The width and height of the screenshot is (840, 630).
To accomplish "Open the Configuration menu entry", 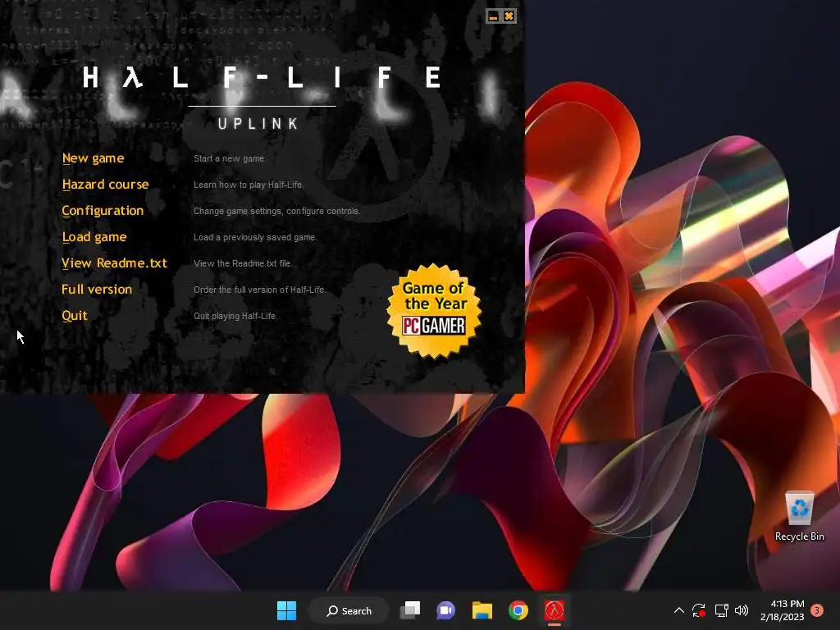I will click(103, 211).
